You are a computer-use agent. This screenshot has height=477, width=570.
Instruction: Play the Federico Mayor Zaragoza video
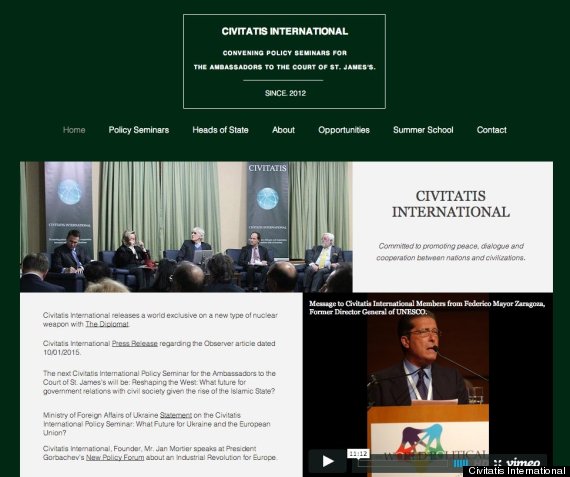(327, 461)
